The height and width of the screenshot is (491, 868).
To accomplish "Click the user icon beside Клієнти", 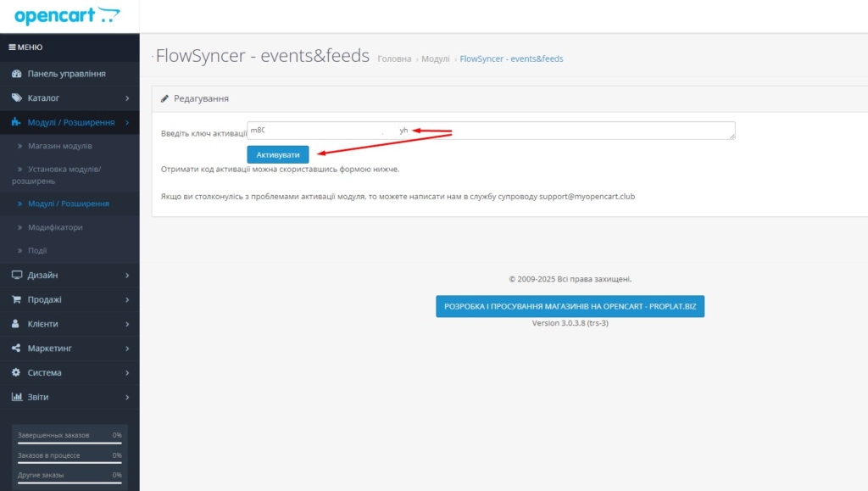I will (17, 324).
